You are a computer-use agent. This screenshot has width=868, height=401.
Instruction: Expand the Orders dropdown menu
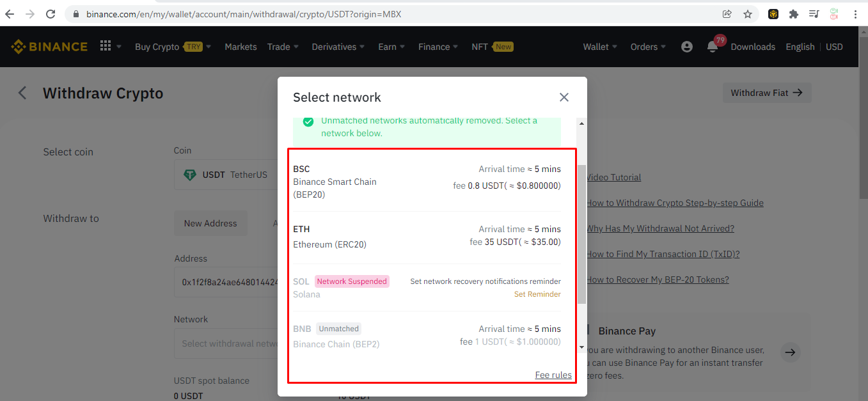[x=648, y=47]
